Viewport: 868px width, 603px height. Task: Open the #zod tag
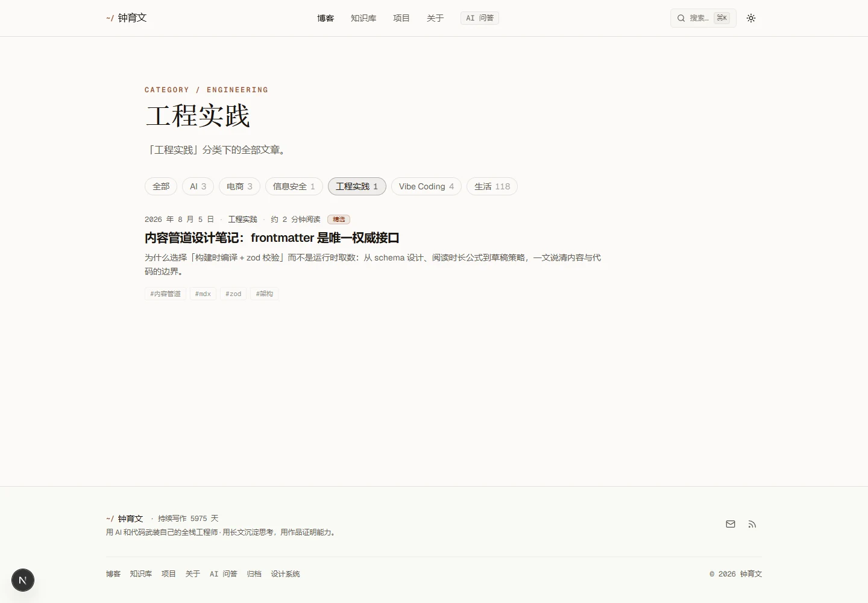tap(233, 294)
